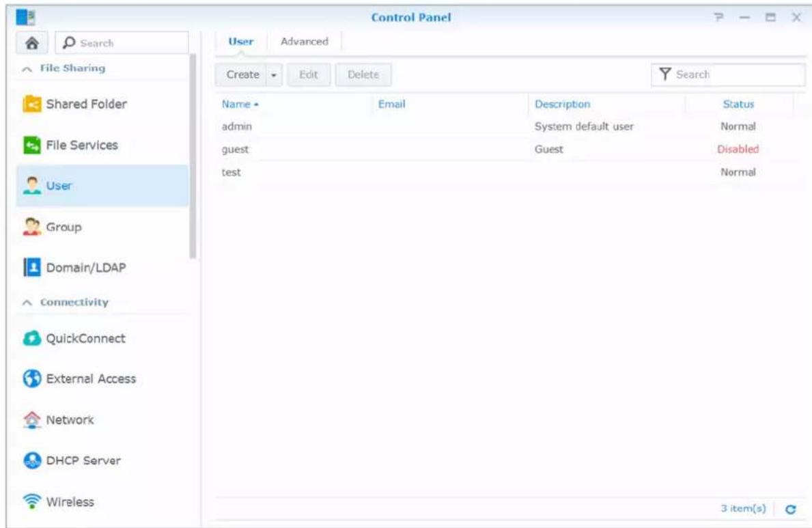This screenshot has height=528, width=812.
Task: Minimize the Control Panel window
Action: (744, 18)
